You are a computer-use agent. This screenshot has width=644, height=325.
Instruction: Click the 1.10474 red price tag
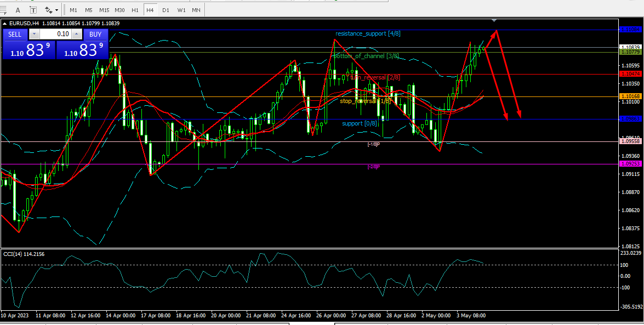tap(630, 73)
